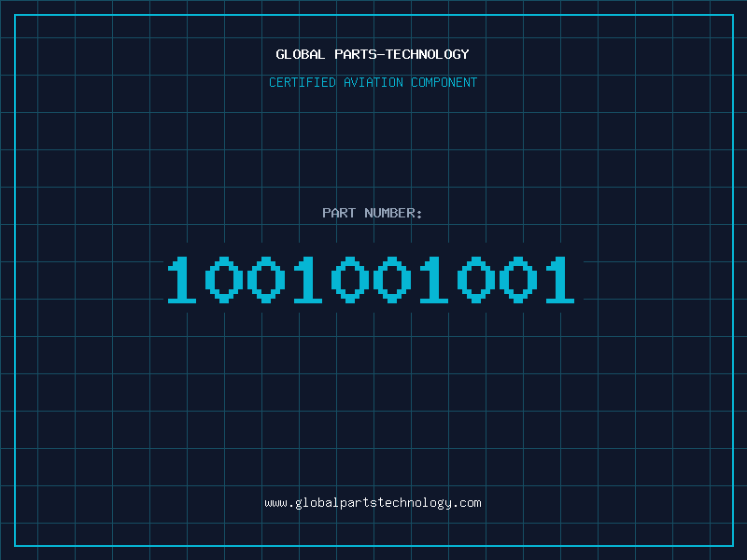Open the www.globalpartstechnology.com link

[373, 503]
